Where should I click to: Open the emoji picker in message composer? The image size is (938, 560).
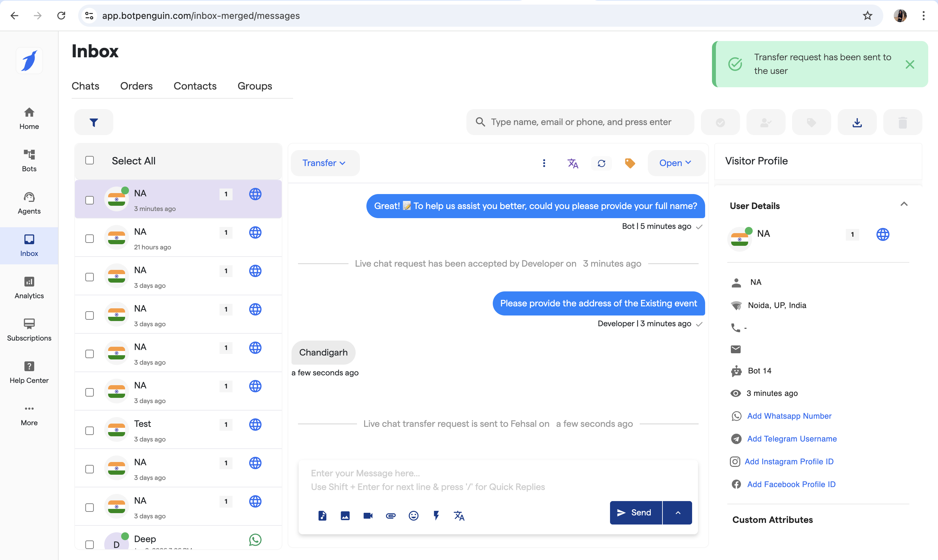[x=413, y=515]
